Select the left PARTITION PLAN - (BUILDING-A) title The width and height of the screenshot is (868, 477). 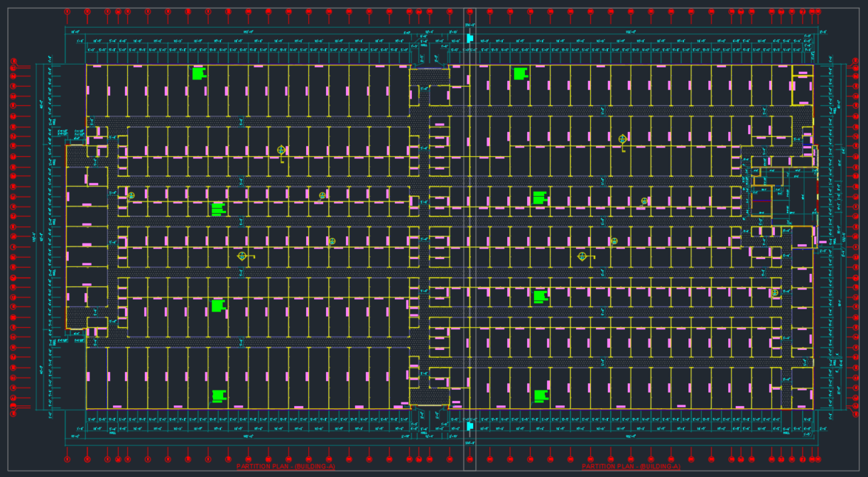pyautogui.click(x=286, y=466)
